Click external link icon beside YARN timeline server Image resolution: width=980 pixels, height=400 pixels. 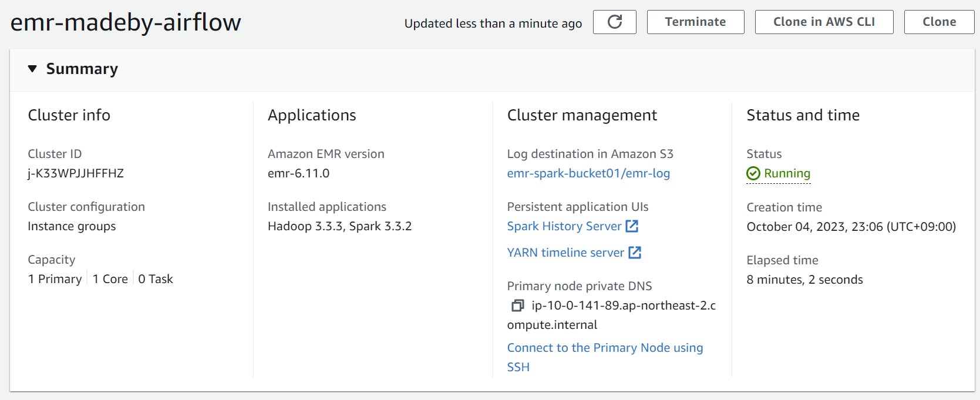(x=635, y=253)
